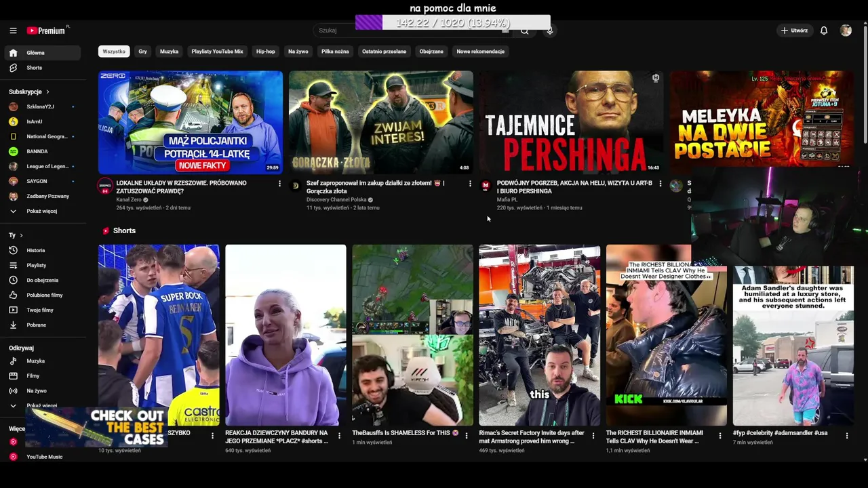Screen dimensions: 868x488
Task: Select the Wszystko filter chip
Action: point(114,52)
